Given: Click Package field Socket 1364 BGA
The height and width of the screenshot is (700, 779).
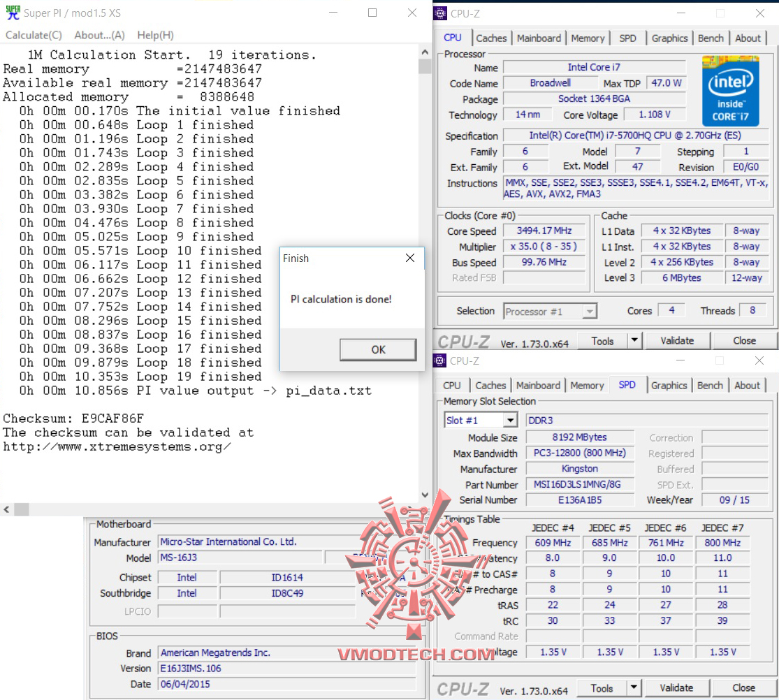Looking at the screenshot, I should point(594,99).
